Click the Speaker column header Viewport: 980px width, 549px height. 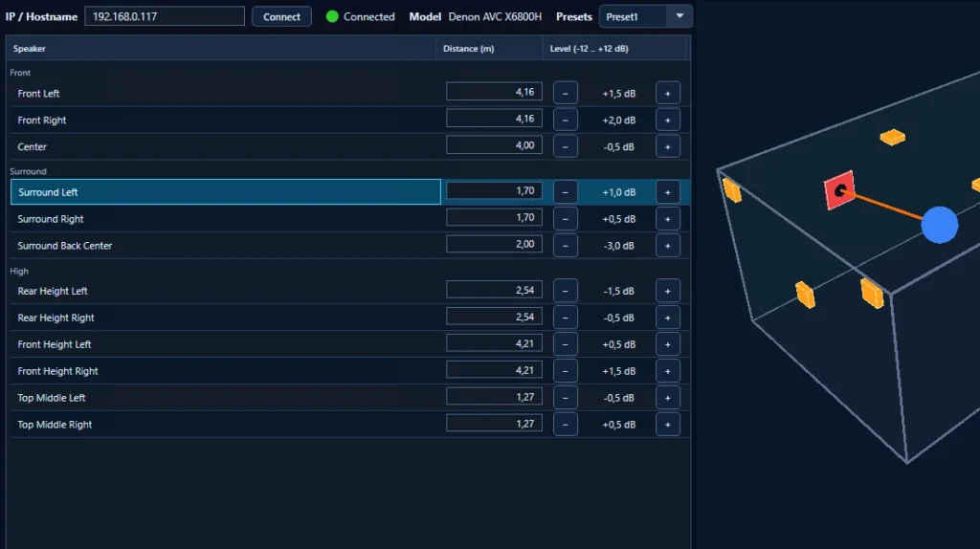click(x=221, y=48)
